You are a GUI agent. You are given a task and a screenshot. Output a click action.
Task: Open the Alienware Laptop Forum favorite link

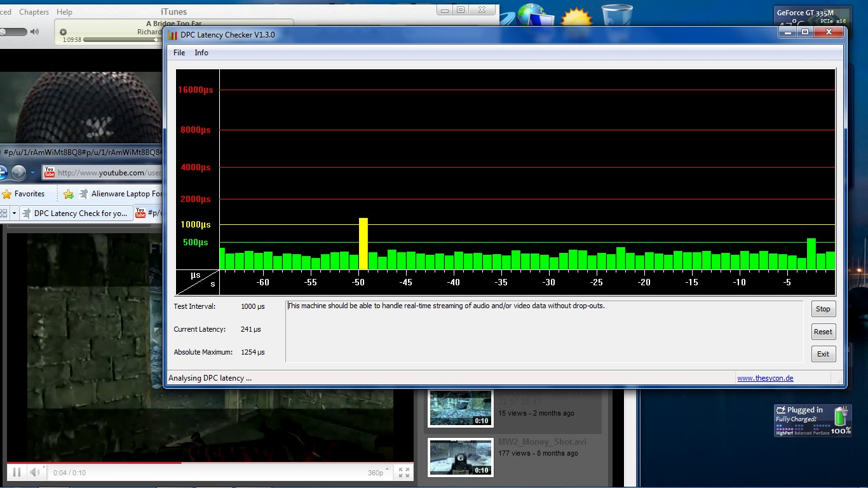(x=121, y=194)
